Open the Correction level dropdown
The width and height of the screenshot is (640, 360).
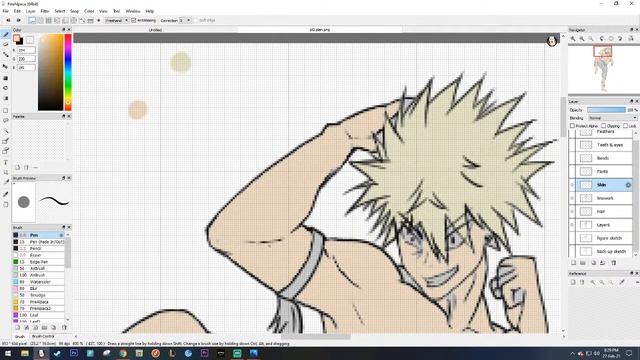185,20
